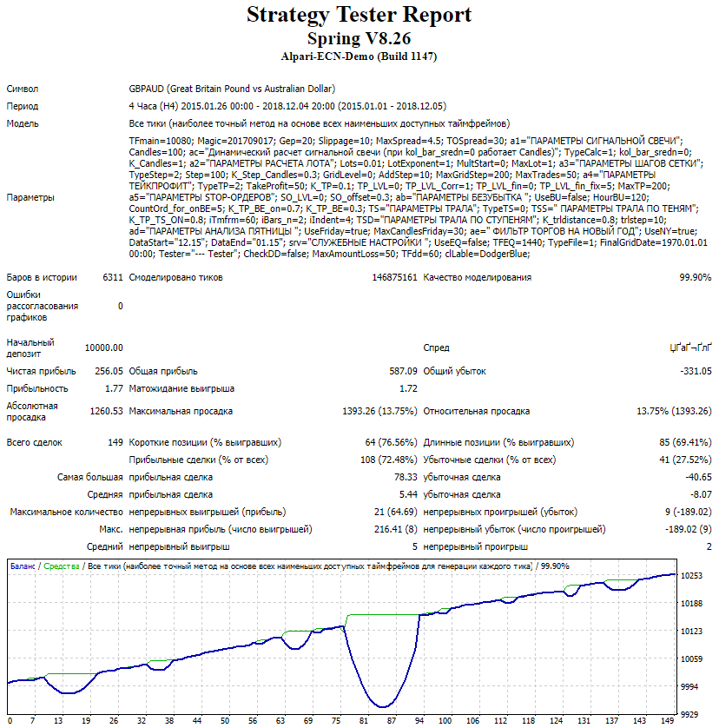This screenshot has height=728, width=719.
Task: Select the Начальный депозит value 10000.00
Action: coord(103,347)
